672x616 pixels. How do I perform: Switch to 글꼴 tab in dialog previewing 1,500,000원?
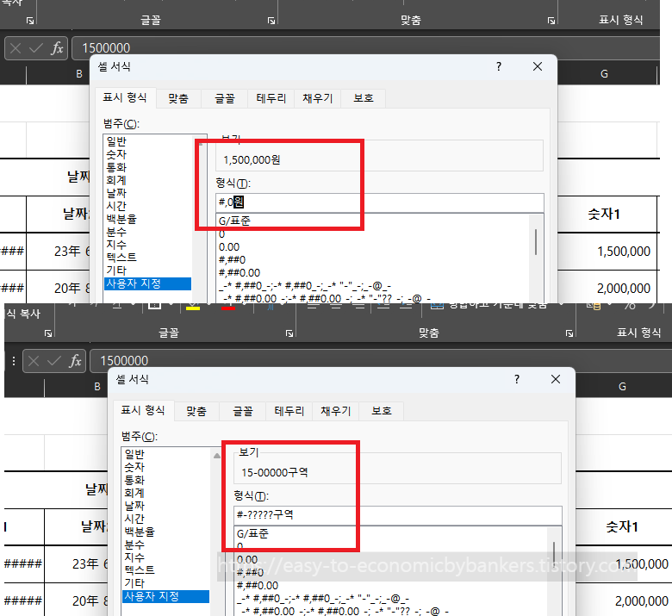(x=225, y=98)
